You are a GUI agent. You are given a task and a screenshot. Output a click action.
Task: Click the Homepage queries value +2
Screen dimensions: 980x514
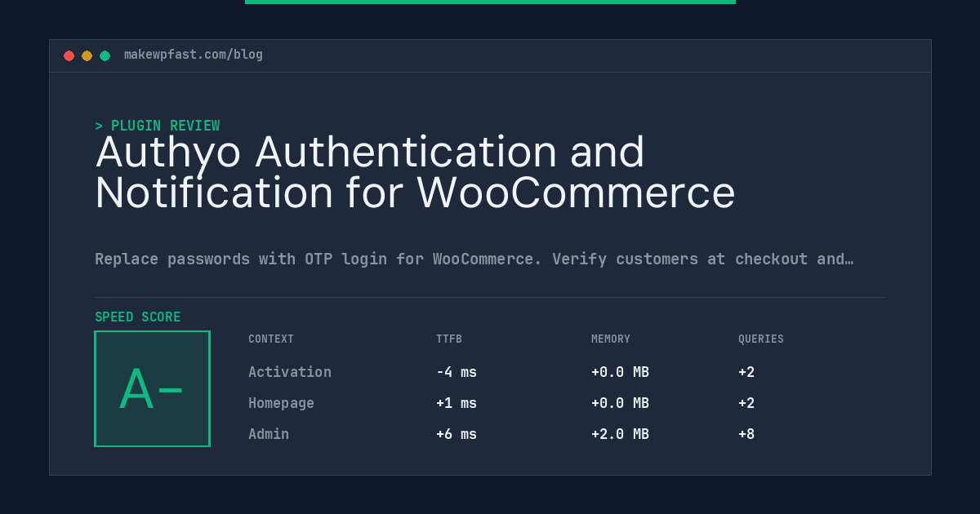(746, 403)
